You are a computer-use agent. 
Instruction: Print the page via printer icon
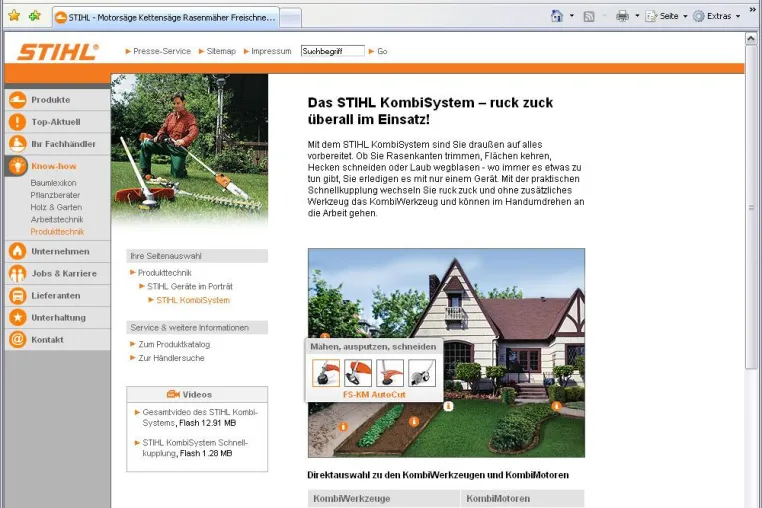(623, 16)
